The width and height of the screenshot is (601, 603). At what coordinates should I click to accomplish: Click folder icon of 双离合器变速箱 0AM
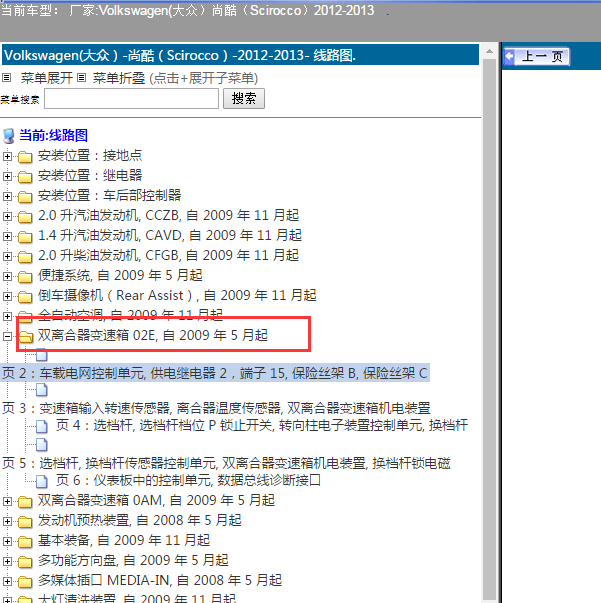25,501
